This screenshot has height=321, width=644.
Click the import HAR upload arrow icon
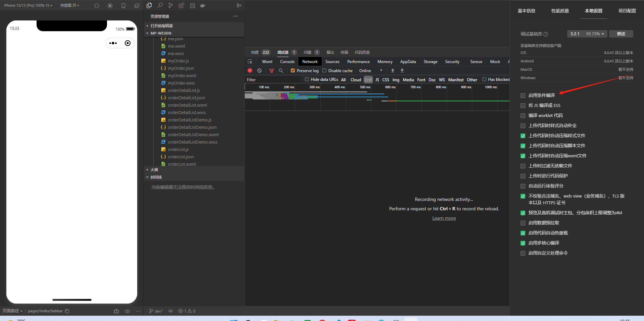tap(393, 70)
